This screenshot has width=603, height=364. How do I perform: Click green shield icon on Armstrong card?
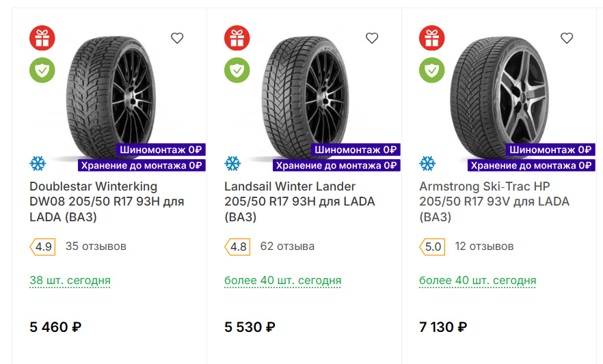[x=432, y=70]
